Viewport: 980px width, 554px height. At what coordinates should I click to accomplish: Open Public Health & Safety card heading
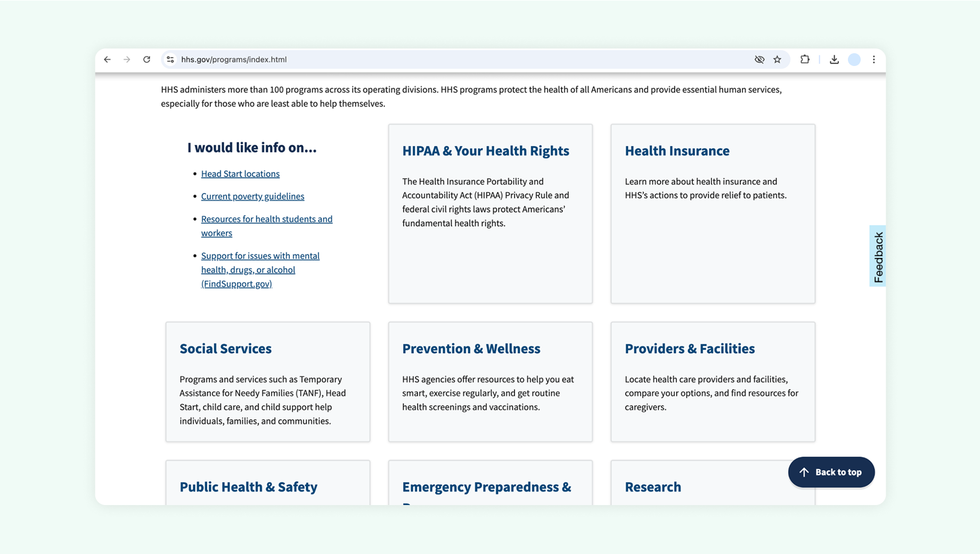click(248, 487)
